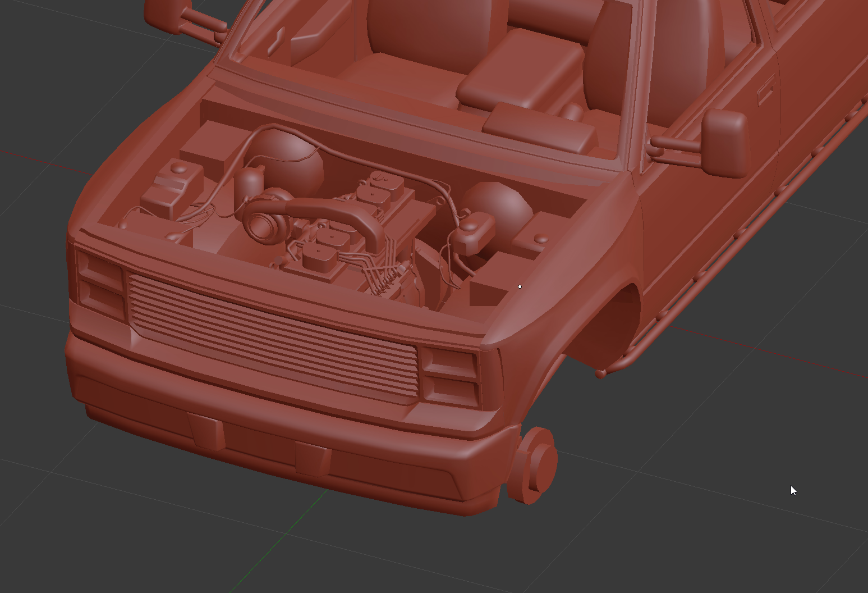The image size is (868, 593).
Task: Select the detached wheel hub near the bumper
Action: 533,466
